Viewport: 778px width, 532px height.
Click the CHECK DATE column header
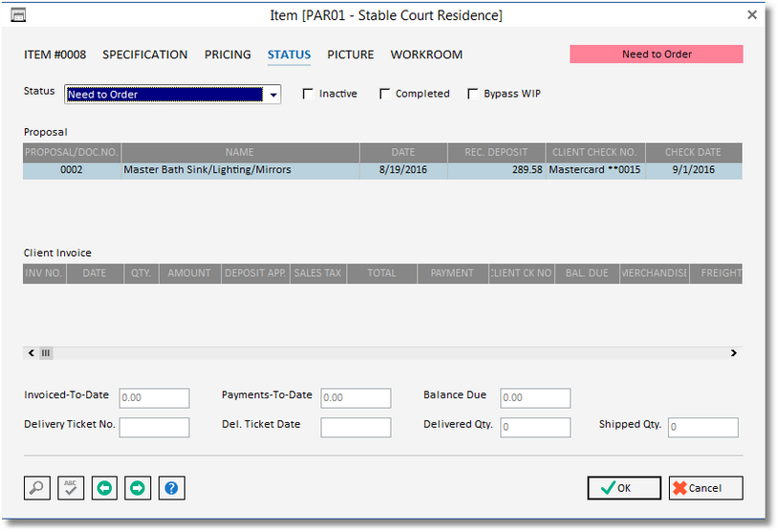pyautogui.click(x=694, y=153)
